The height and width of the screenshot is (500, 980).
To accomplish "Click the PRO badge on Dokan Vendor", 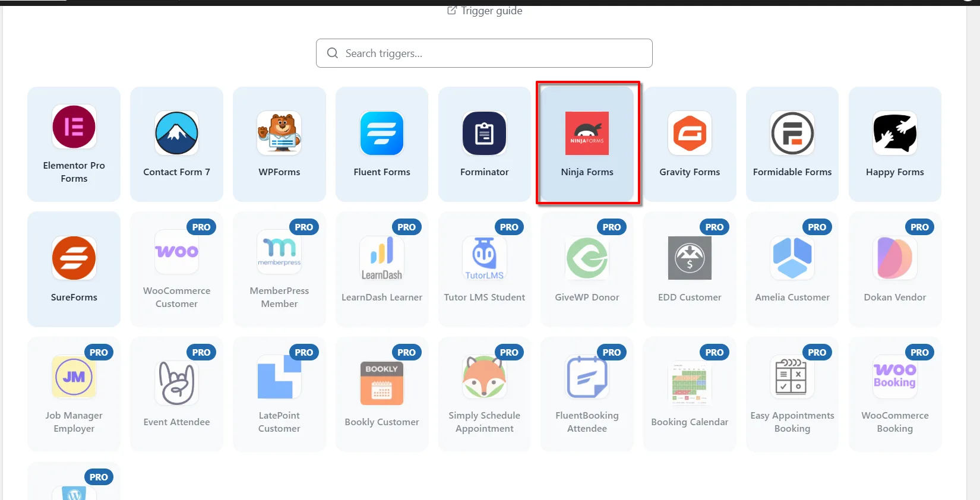I will coord(919,227).
